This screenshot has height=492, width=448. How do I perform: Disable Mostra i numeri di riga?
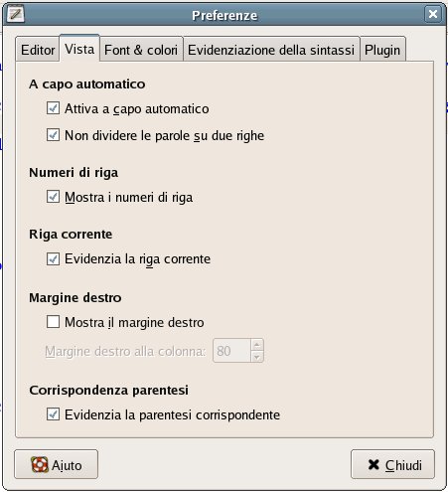point(53,197)
